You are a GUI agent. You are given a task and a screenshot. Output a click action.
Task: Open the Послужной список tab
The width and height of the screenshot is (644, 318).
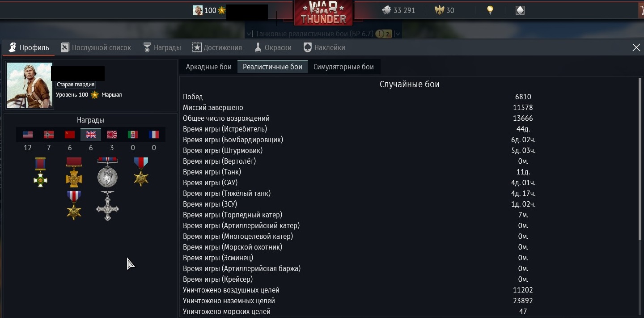click(x=96, y=47)
